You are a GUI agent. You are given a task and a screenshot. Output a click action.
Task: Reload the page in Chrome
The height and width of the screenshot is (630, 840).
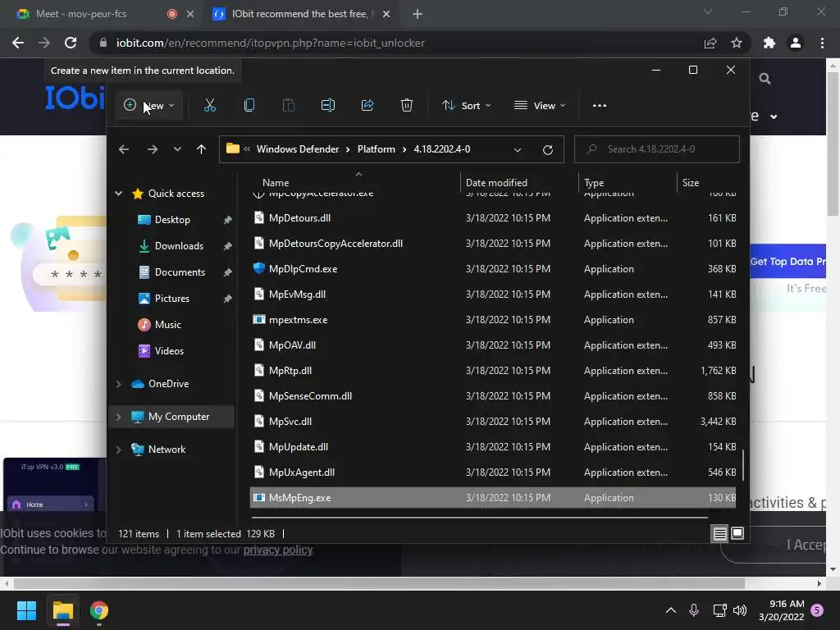(71, 43)
